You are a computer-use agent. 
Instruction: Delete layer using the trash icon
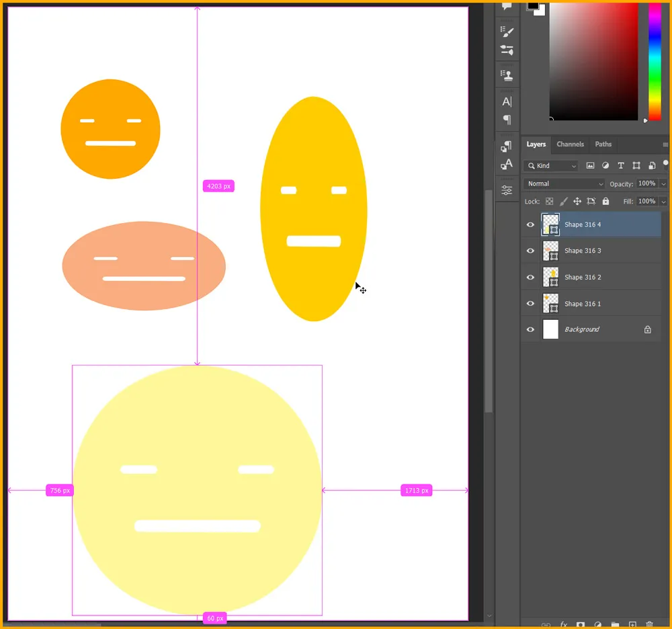click(x=648, y=624)
